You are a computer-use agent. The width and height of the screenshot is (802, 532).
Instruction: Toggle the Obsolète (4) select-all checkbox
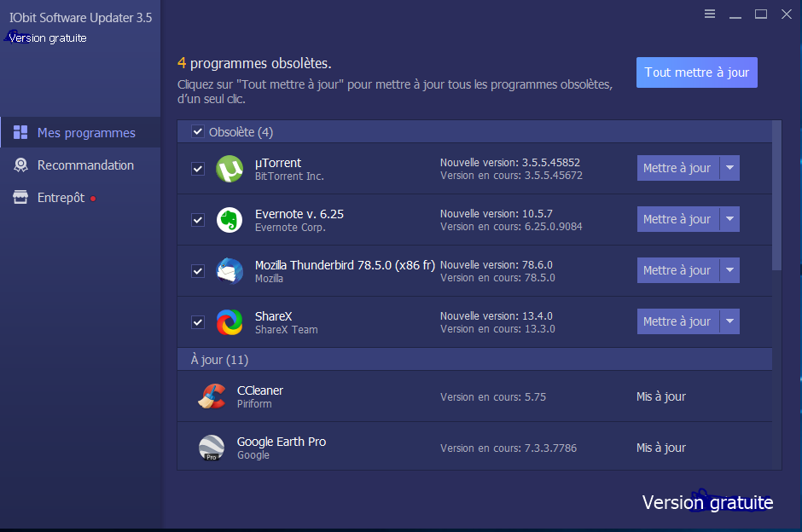(x=198, y=131)
